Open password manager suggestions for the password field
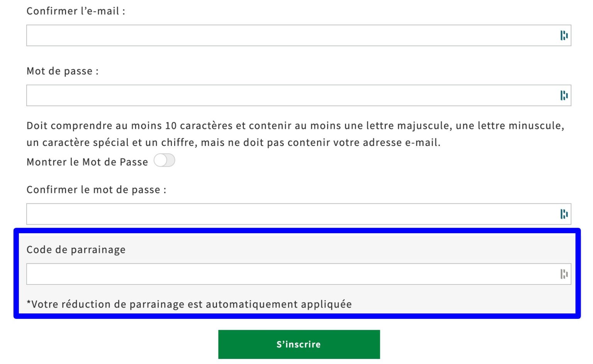 [564, 95]
